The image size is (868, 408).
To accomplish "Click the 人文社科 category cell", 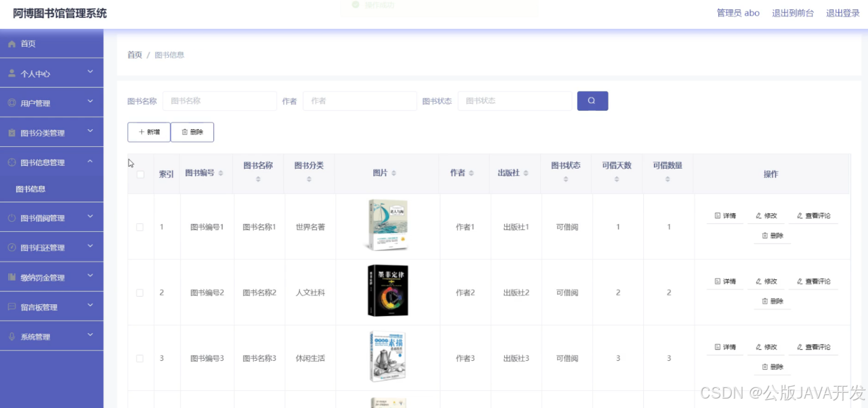I will (x=310, y=292).
